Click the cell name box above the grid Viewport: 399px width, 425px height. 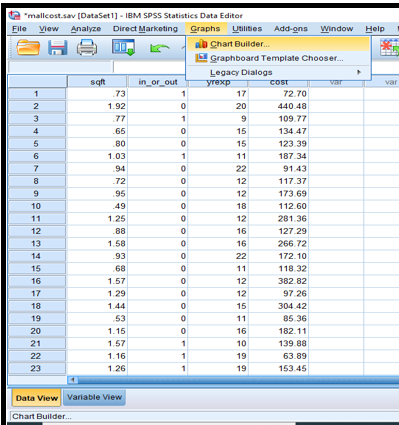pyautogui.click(x=60, y=67)
